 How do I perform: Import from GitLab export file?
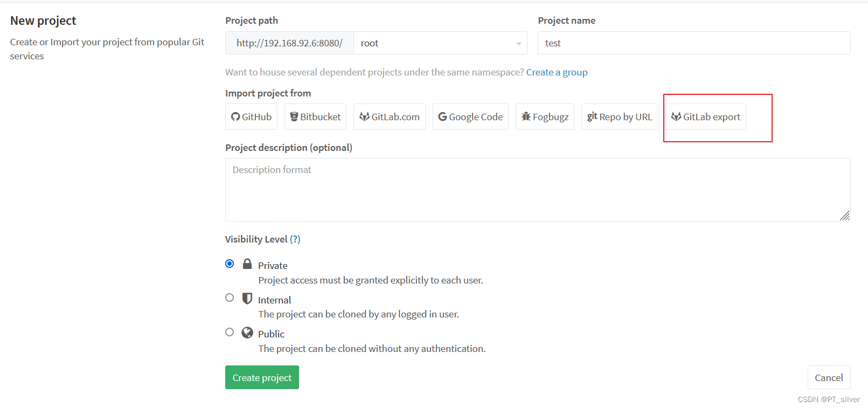point(705,117)
